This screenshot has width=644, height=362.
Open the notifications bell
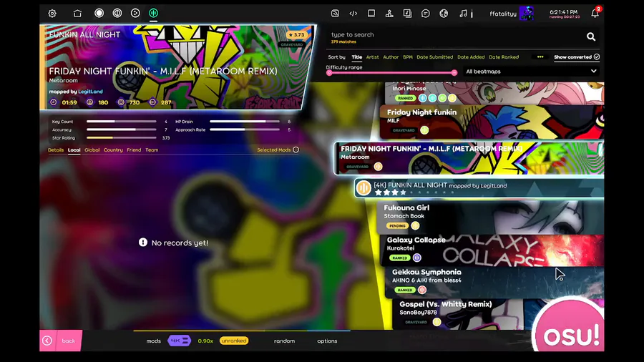coord(595,14)
